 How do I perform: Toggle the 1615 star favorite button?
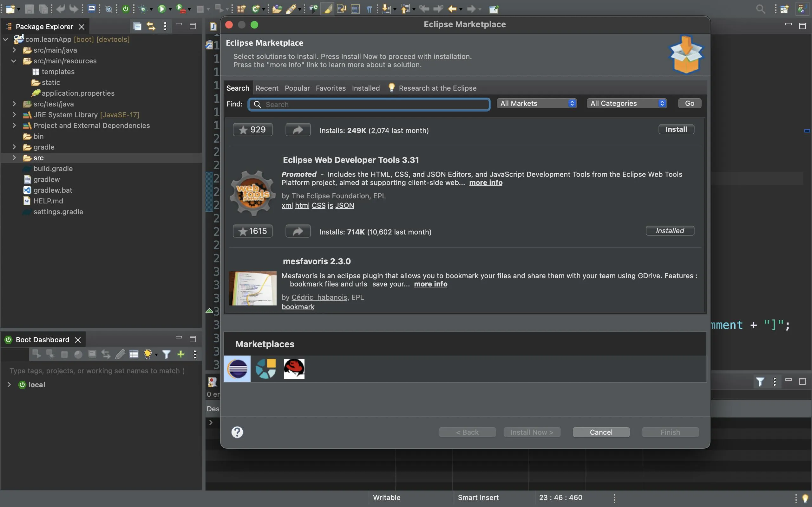pyautogui.click(x=252, y=231)
